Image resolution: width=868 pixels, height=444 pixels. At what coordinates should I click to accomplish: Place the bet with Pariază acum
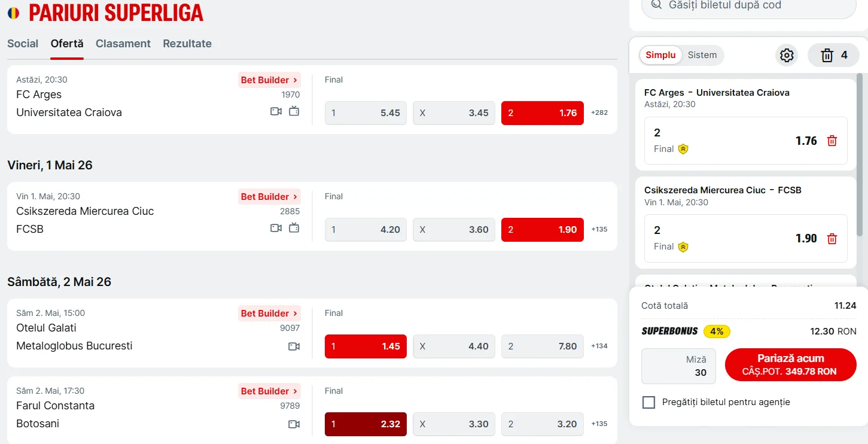click(x=791, y=364)
